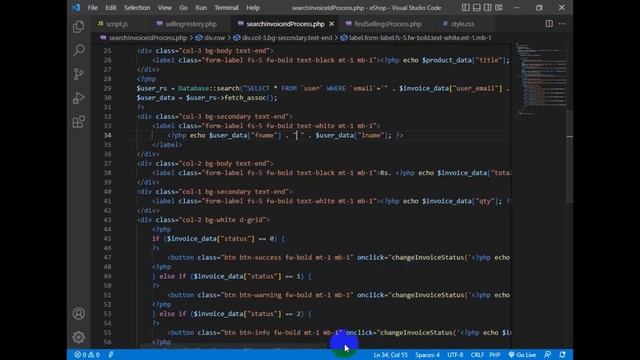Click btn-success button tag on line 47
The width and height of the screenshot is (640, 360).
coord(260,258)
